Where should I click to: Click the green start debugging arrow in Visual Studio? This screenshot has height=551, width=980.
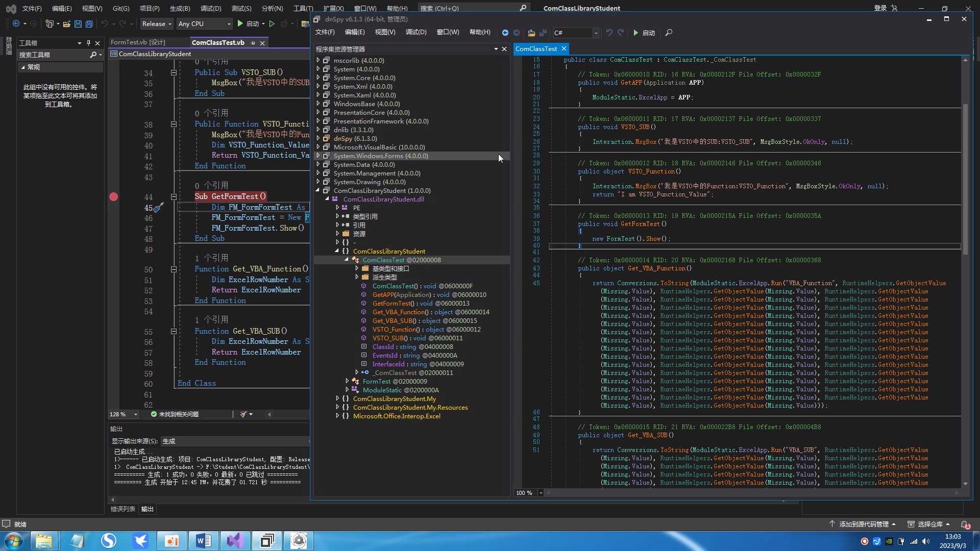pos(240,24)
